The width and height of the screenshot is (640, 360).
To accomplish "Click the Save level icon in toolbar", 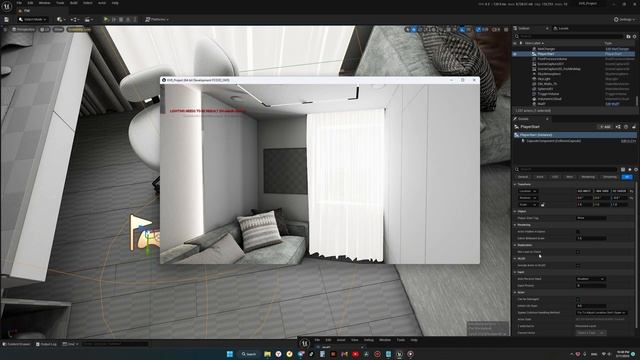I will pos(7,20).
